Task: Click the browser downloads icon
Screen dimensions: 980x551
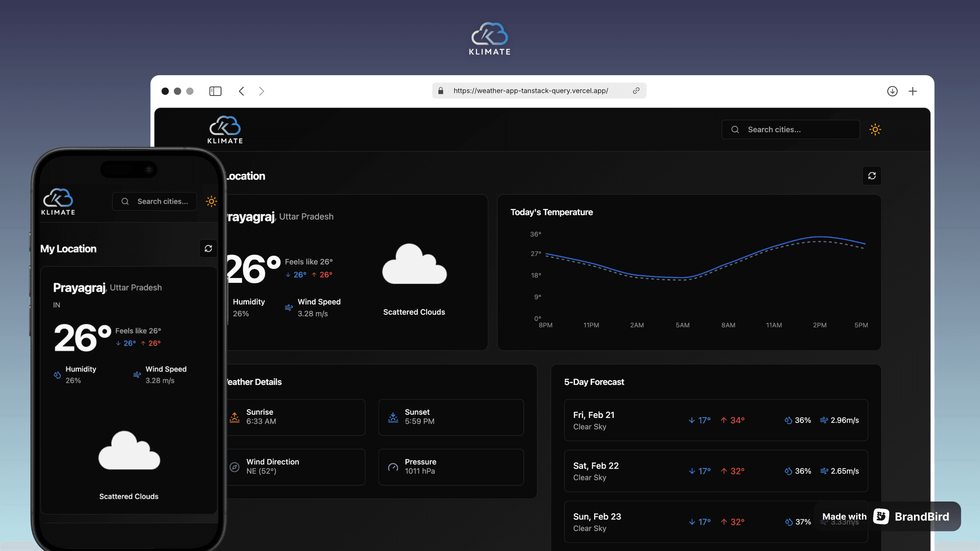Action: pos(892,91)
